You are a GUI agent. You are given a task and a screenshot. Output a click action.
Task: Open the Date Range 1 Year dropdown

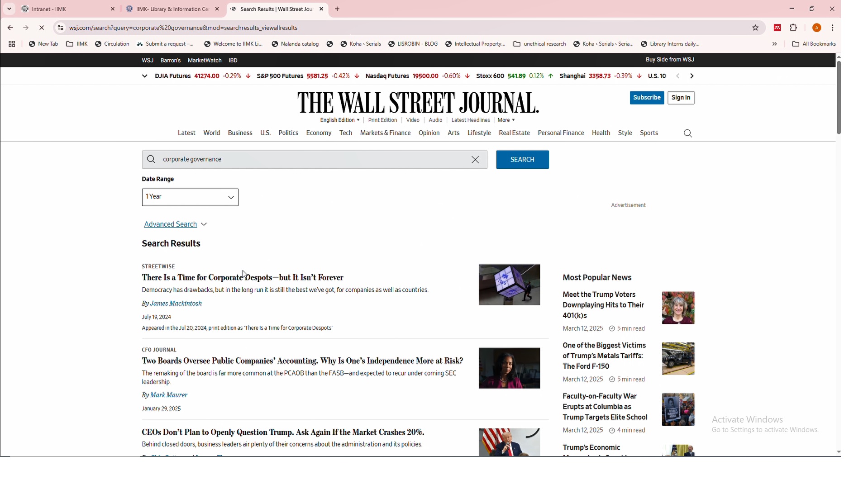point(190,197)
